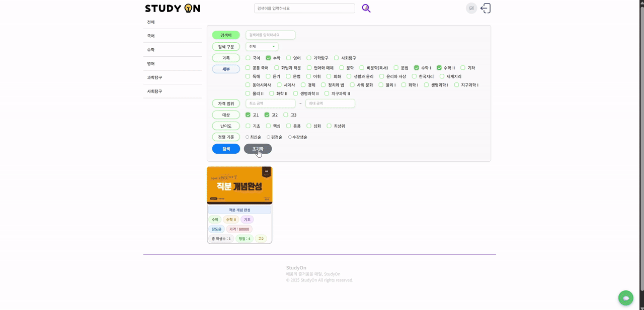Check the 심화 difficulty checkbox

[309, 126]
